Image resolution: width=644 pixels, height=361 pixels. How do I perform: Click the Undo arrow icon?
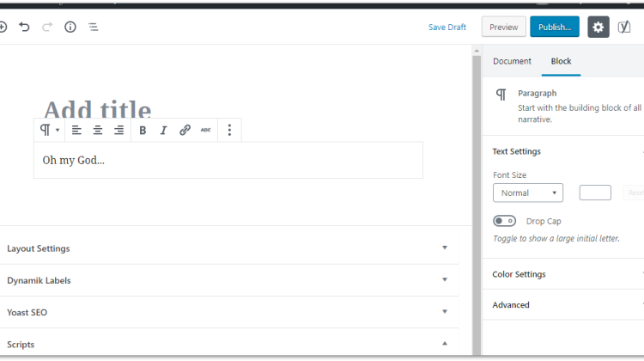(x=24, y=28)
